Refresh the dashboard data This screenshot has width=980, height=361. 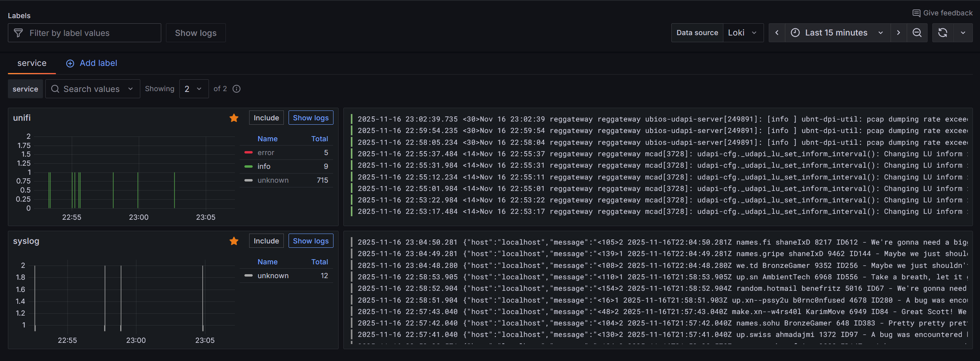tap(943, 32)
